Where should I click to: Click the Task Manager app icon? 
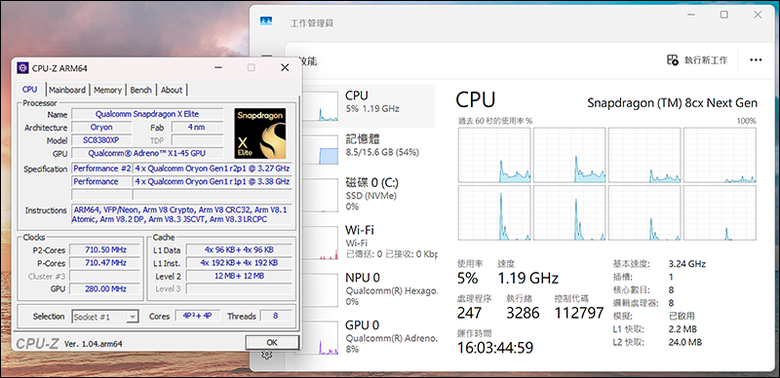[266, 21]
